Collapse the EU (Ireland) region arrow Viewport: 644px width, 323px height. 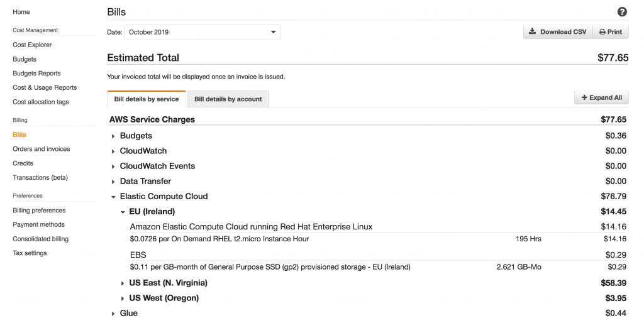click(123, 212)
